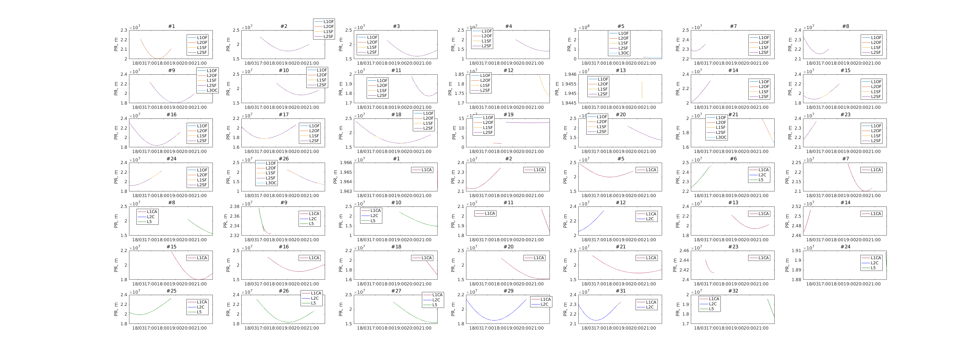This screenshot has width=980, height=364.
Task: Click the L2SF entry in plot #23 legend
Action: 876,141
